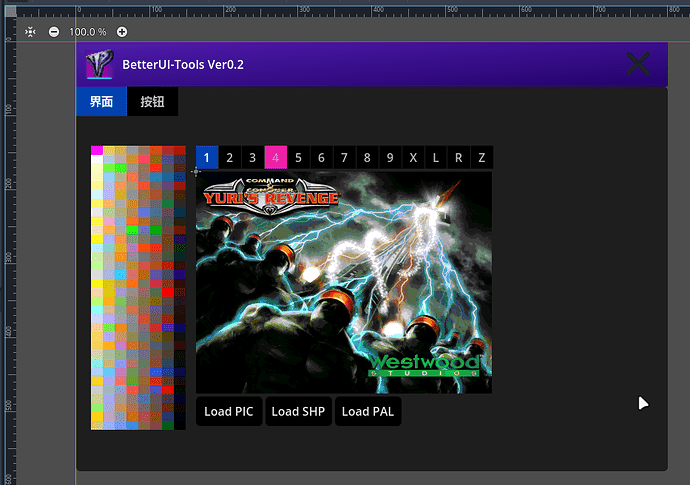
Task: Click the ruler origin corner box
Action: point(11,11)
